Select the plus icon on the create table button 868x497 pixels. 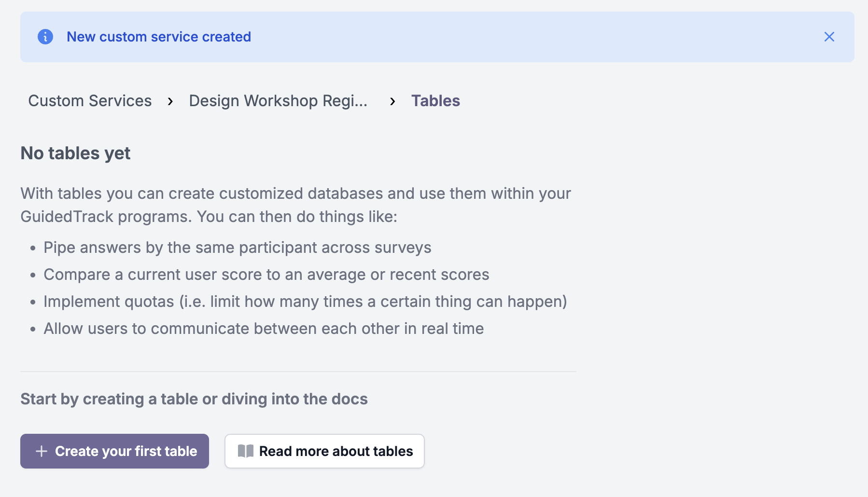[42, 451]
